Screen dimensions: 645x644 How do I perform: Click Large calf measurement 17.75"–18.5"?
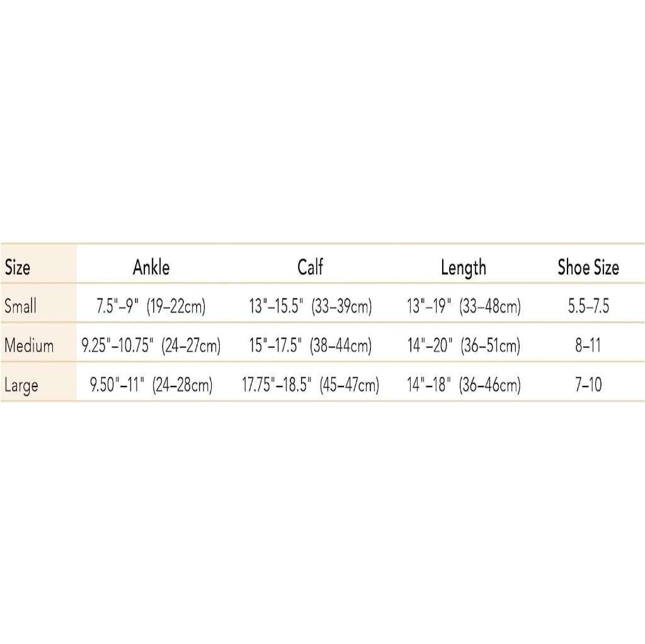tap(311, 385)
